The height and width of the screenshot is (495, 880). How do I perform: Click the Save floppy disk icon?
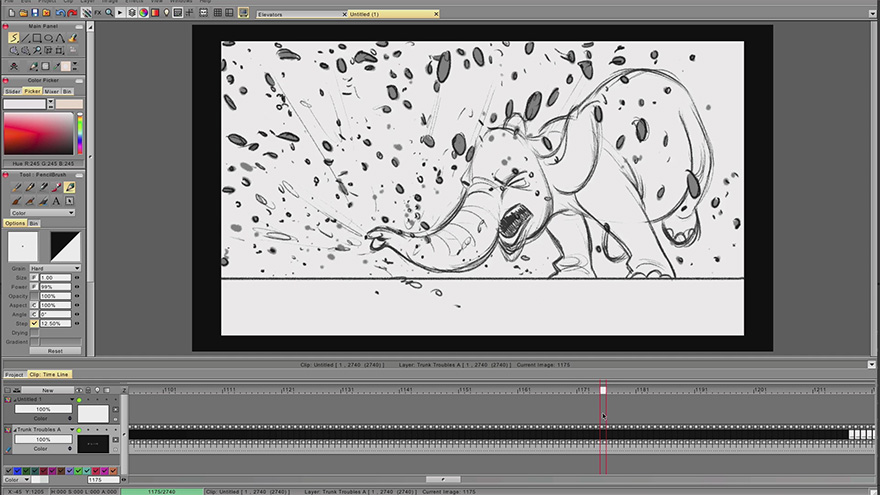(x=35, y=13)
